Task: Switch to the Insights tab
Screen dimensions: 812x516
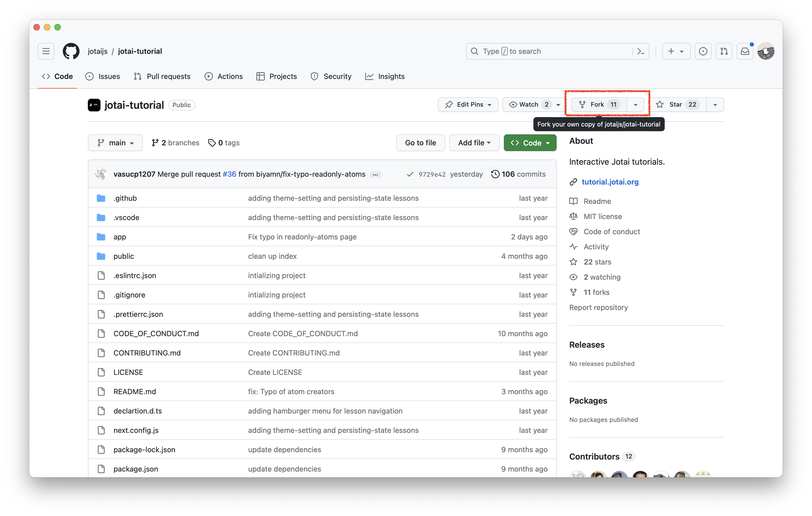Action: tap(385, 77)
